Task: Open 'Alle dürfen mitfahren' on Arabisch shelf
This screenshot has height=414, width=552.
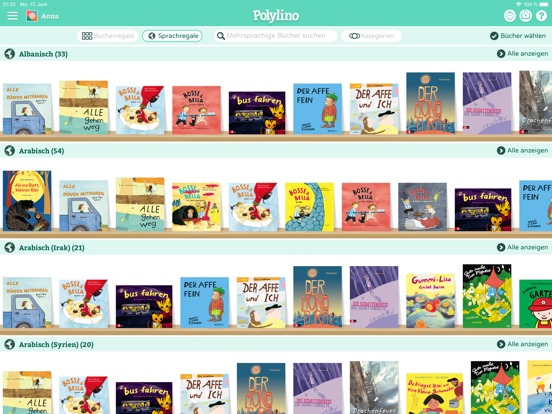Action: click(83, 206)
